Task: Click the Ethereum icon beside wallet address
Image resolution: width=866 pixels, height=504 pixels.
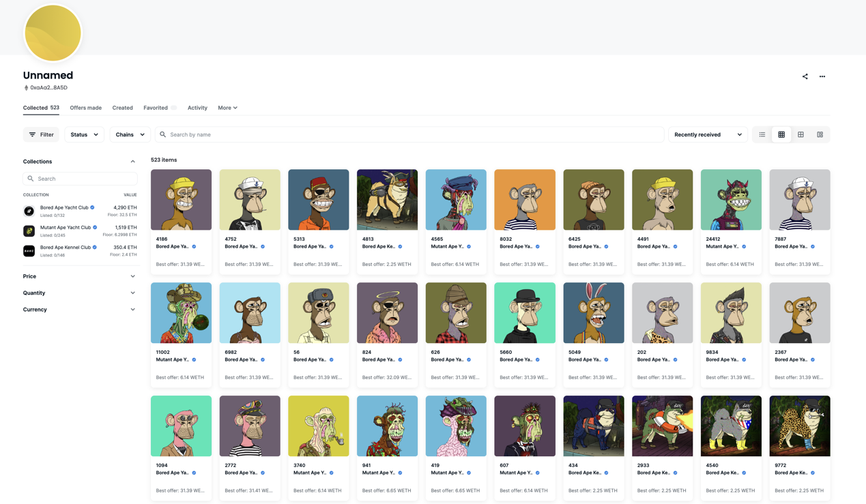Action: 26,88
